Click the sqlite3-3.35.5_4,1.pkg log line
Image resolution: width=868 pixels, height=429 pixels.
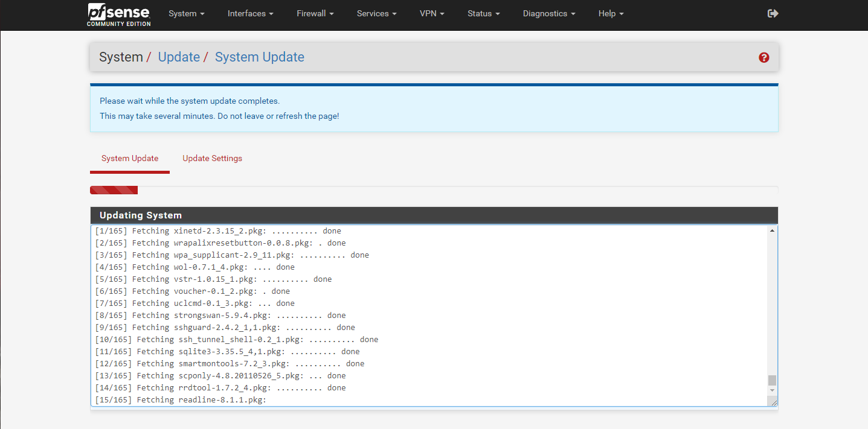click(228, 352)
